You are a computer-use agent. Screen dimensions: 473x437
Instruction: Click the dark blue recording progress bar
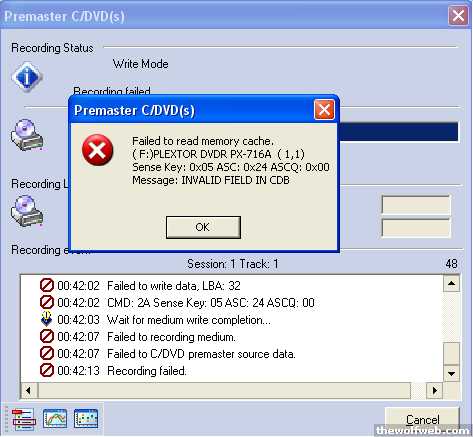point(398,132)
